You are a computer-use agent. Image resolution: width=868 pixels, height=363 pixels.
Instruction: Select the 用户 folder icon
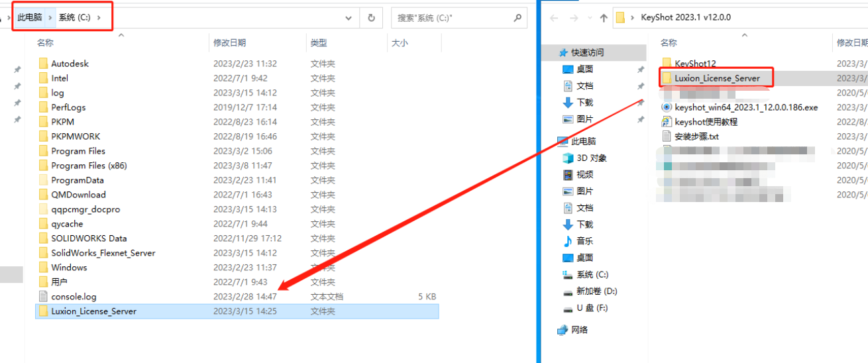[44, 282]
